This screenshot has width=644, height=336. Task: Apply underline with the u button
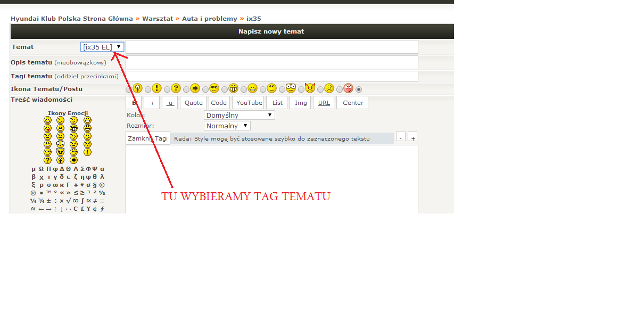(x=170, y=103)
